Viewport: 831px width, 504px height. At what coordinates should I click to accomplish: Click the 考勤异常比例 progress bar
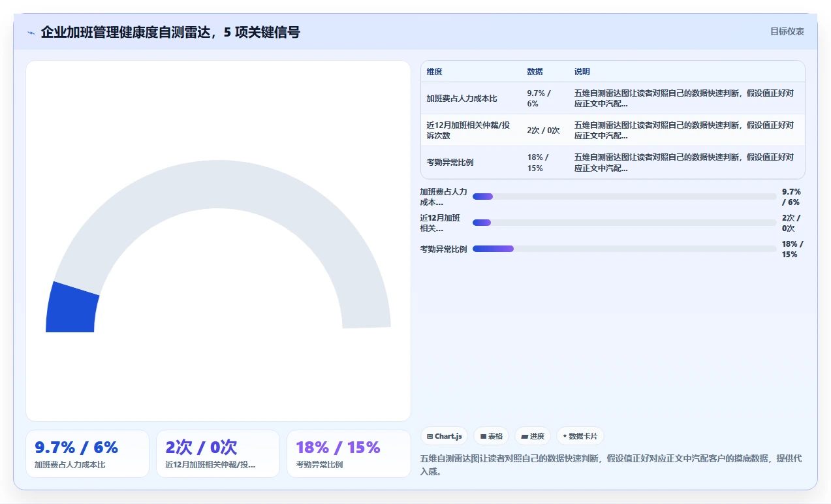(625, 249)
